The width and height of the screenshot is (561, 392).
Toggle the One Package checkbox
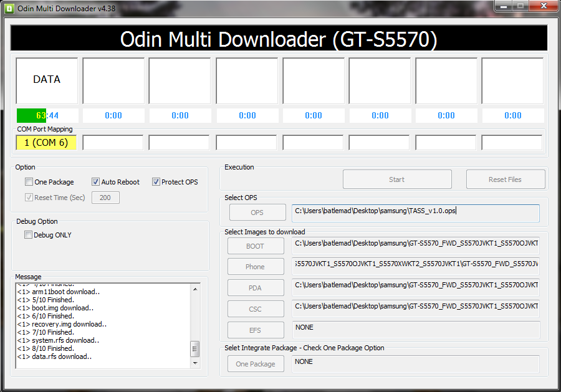click(x=29, y=182)
